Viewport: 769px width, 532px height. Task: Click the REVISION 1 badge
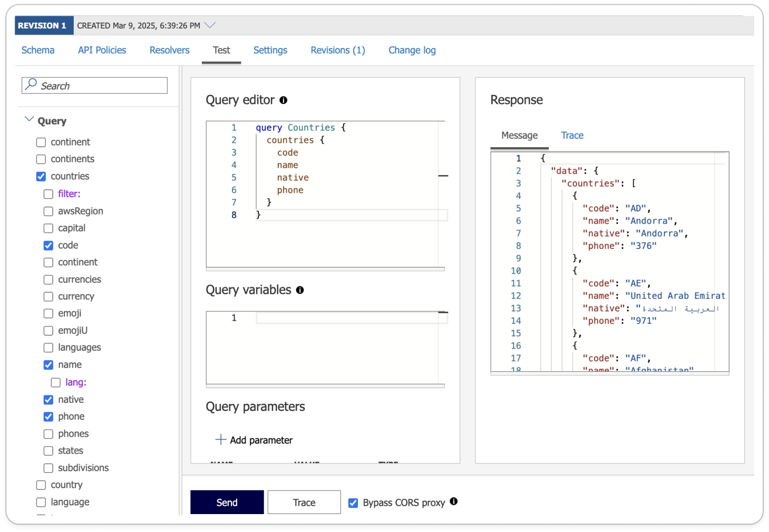click(42, 25)
